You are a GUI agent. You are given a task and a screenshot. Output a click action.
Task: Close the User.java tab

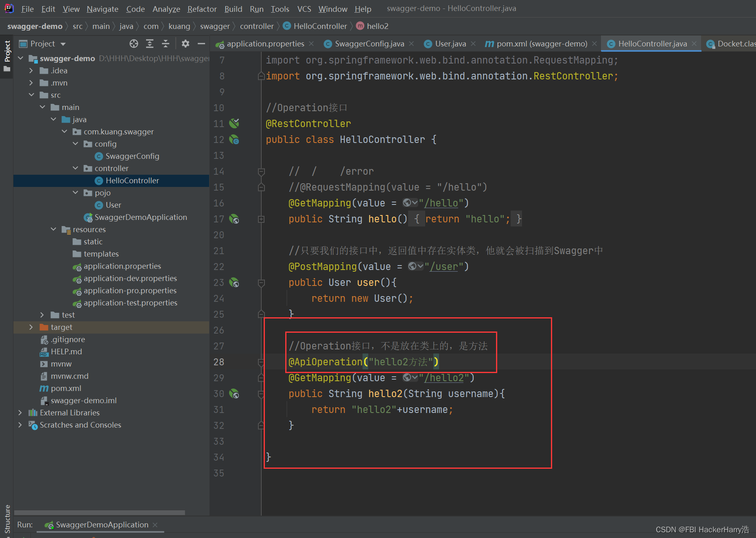coord(473,44)
